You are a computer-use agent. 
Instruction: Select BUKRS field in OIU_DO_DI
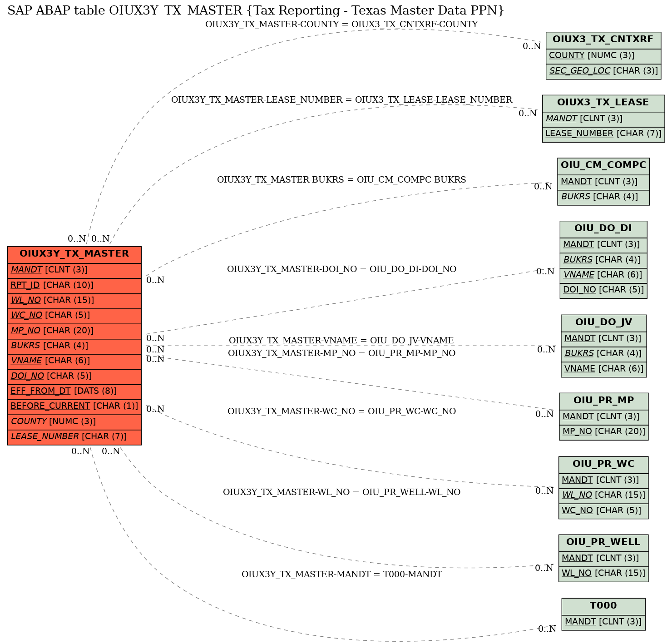603,260
